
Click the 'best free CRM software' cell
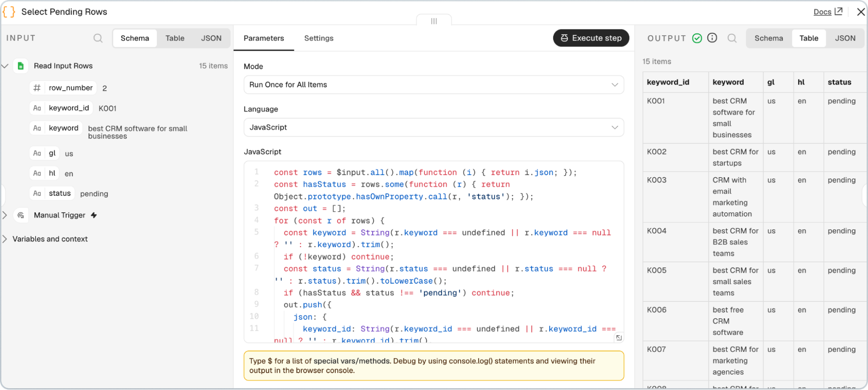click(736, 321)
